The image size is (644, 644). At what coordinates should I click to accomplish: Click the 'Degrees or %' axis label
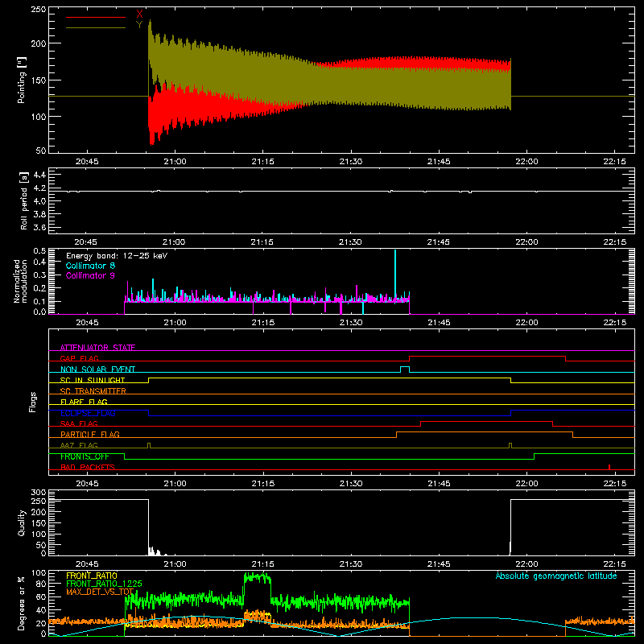pos(22,603)
